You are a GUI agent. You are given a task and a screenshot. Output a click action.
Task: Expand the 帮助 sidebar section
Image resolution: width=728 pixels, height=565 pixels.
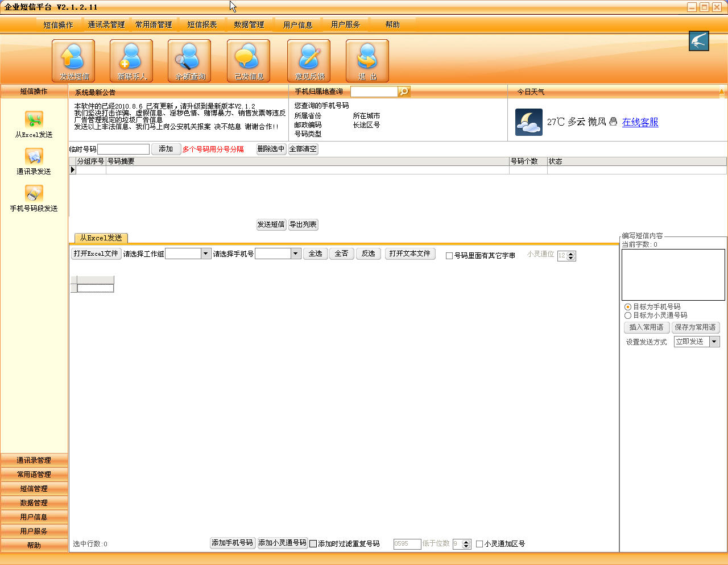click(34, 546)
